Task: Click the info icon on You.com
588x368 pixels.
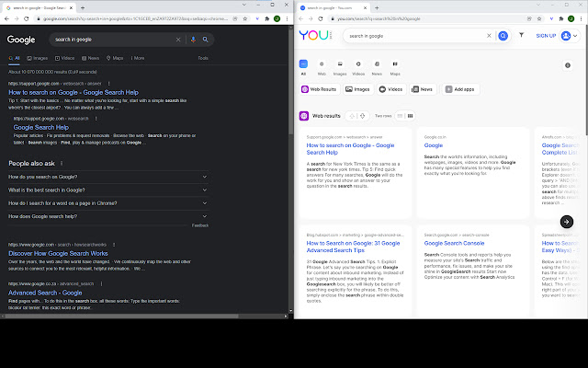Action: [x=568, y=65]
